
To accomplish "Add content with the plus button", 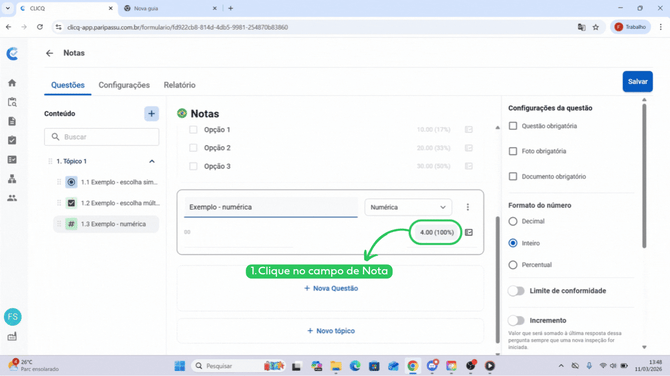I will click(151, 114).
